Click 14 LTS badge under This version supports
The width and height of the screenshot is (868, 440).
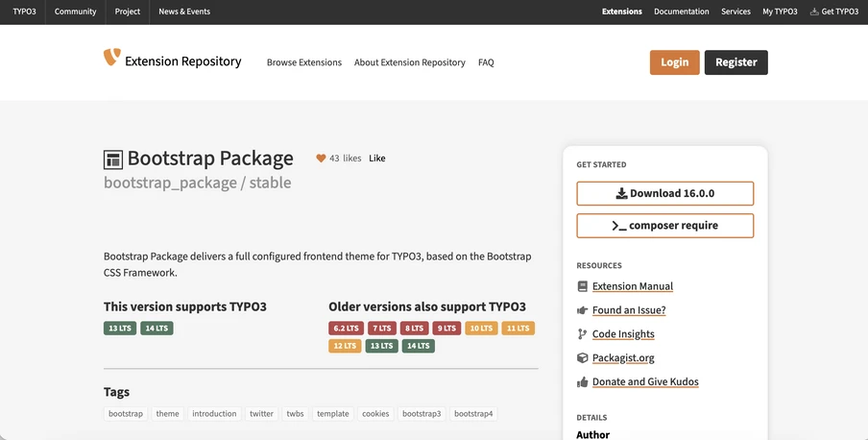[x=157, y=328]
